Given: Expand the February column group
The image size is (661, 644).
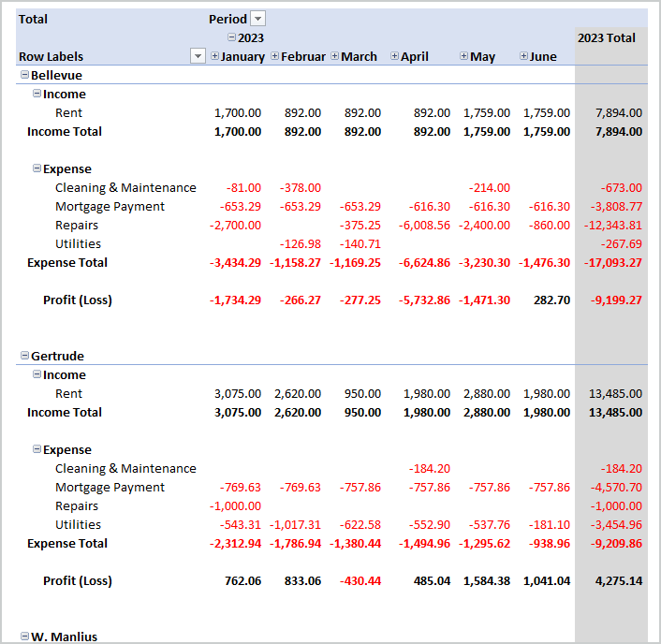Looking at the screenshot, I should (x=275, y=56).
